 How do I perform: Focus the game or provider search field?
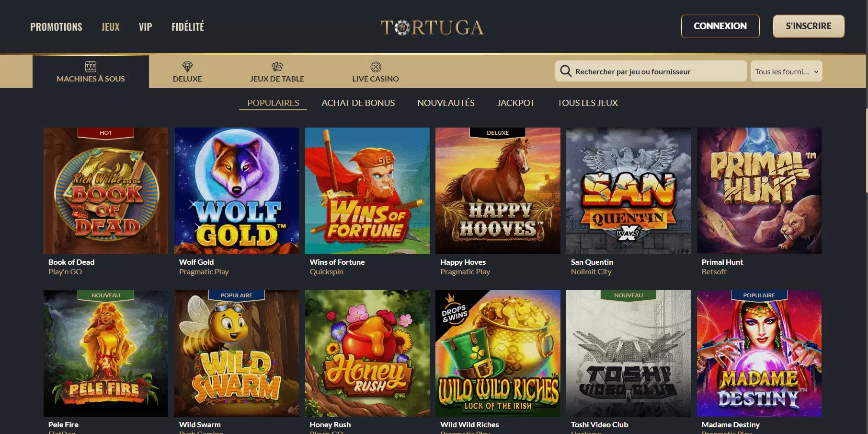coord(651,71)
